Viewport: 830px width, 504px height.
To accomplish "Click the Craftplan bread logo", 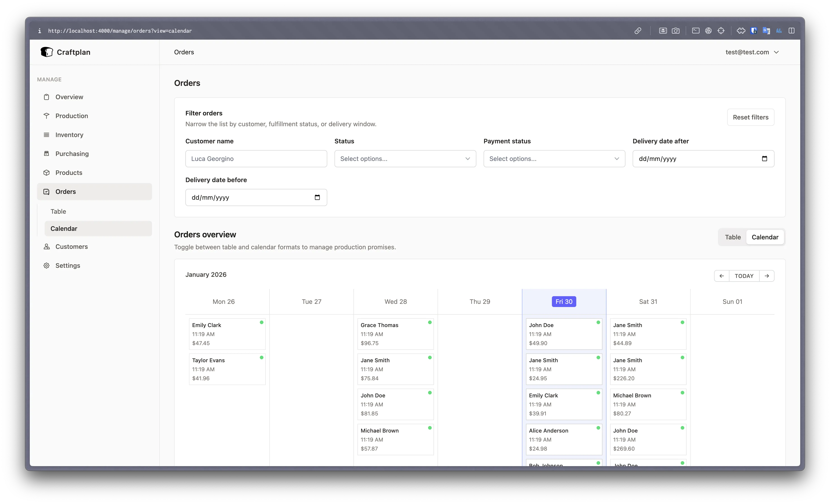I will coord(47,52).
